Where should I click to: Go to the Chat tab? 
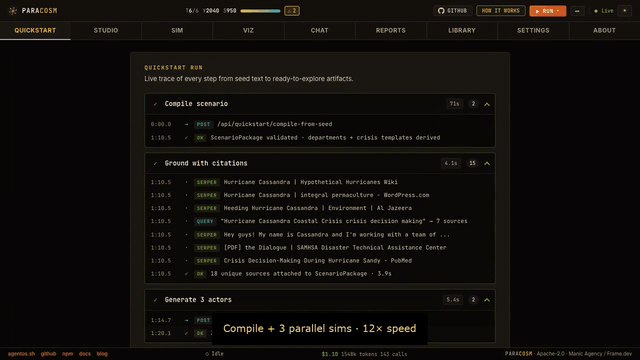[x=319, y=31]
